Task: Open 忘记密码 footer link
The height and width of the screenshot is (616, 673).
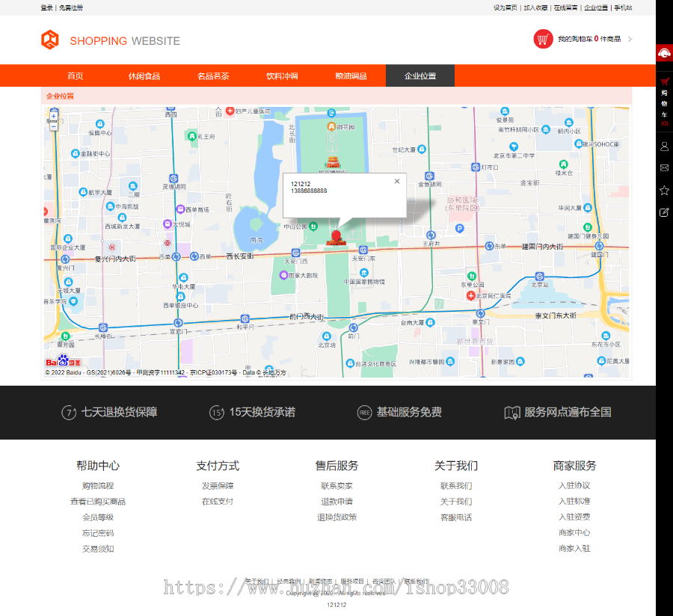Action: pyautogui.click(x=98, y=533)
